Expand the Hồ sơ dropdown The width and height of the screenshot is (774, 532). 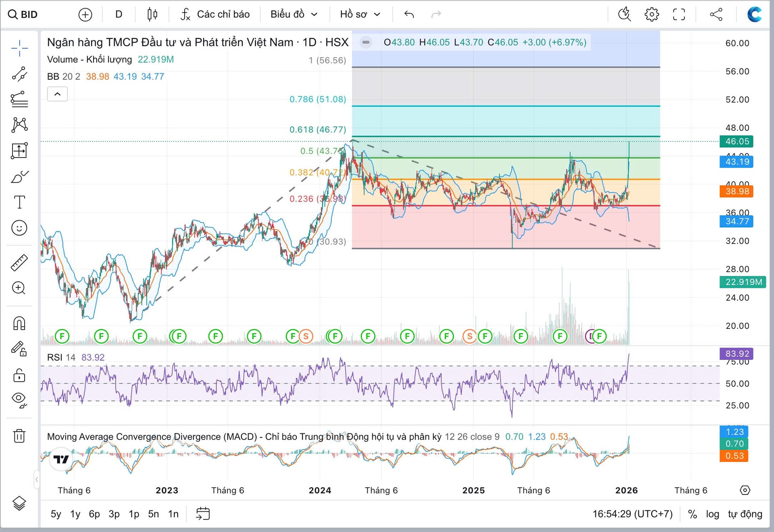(x=360, y=15)
